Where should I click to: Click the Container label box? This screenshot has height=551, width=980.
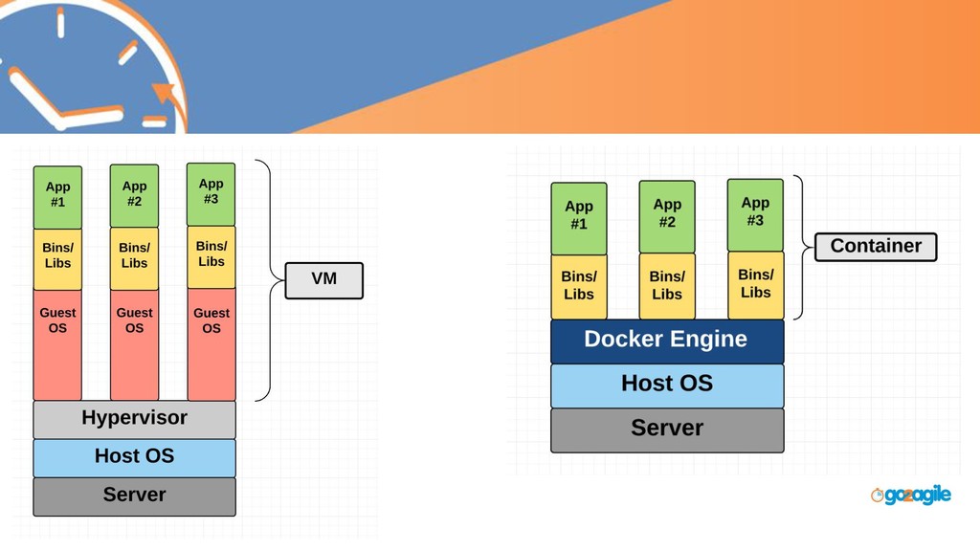876,247
